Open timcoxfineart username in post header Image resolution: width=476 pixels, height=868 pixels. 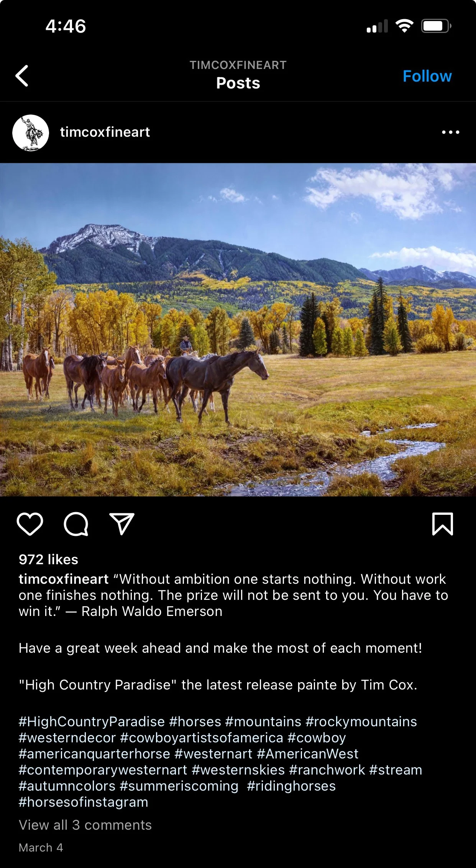[105, 132]
